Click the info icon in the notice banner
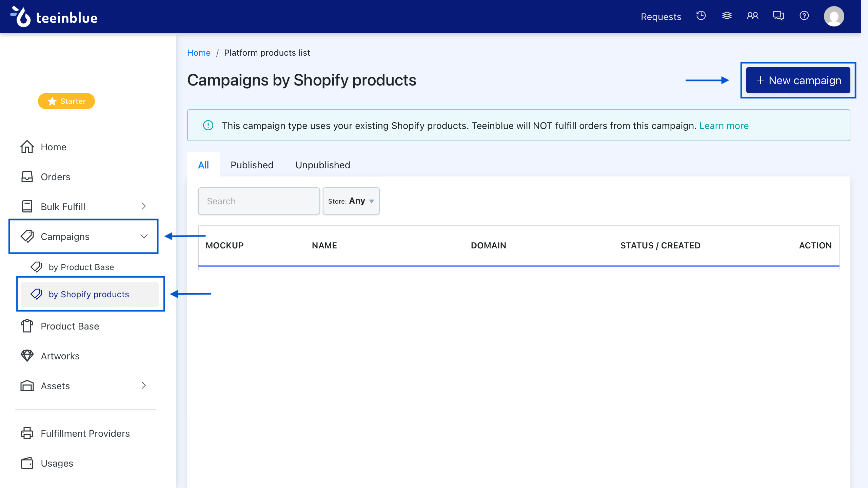Viewport: 868px width, 488px height. [x=208, y=126]
